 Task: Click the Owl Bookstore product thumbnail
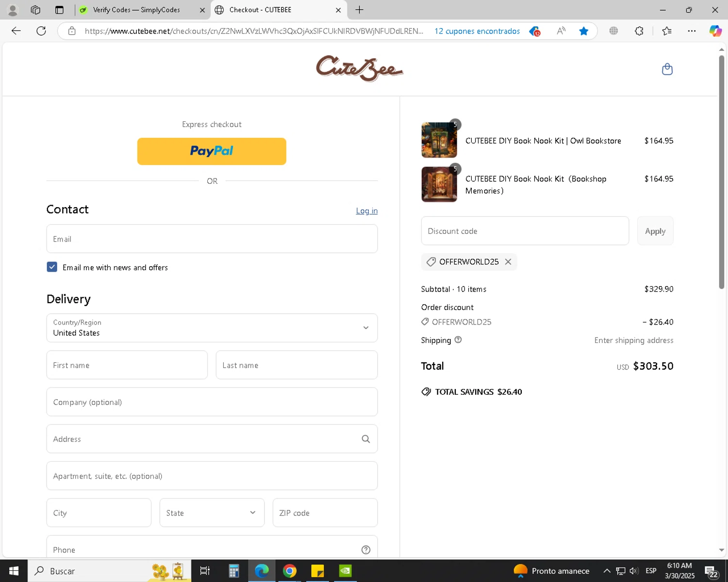coord(439,140)
